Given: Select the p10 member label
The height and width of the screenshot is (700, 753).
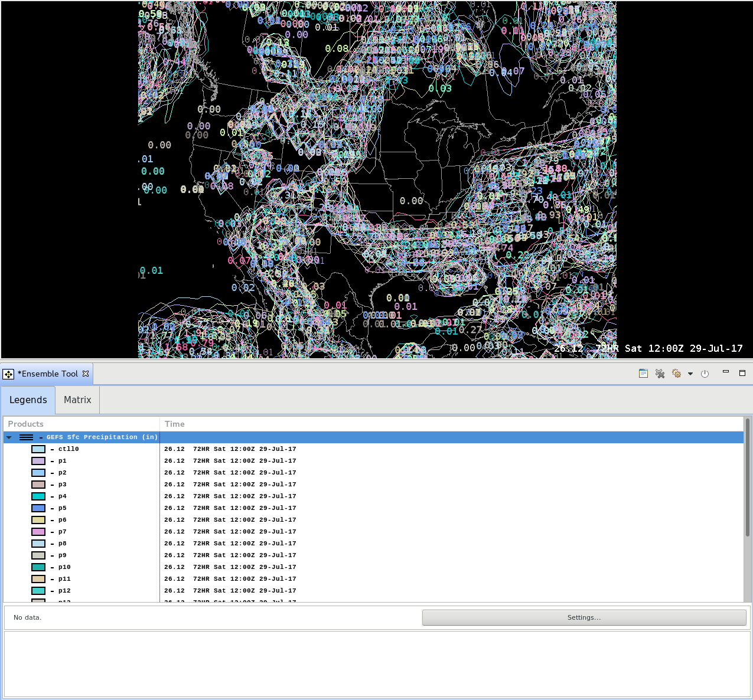Looking at the screenshot, I should coord(64,567).
